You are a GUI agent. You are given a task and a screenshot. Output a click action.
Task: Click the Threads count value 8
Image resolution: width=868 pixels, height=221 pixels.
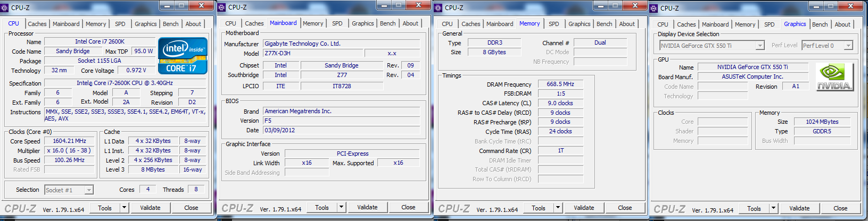pyautogui.click(x=196, y=190)
